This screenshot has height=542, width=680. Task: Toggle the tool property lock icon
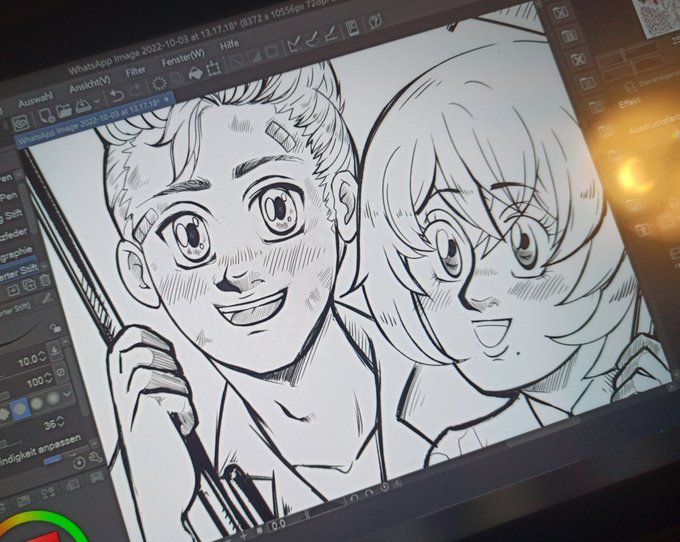(55, 327)
